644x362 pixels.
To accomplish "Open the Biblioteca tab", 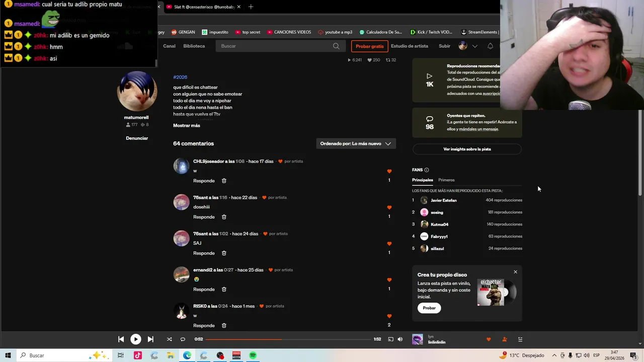I will [194, 46].
